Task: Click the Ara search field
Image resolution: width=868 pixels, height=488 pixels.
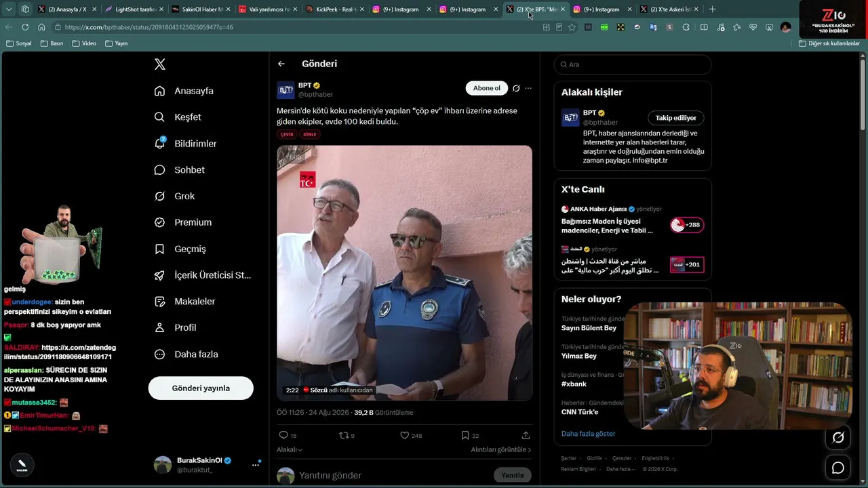Action: [633, 64]
